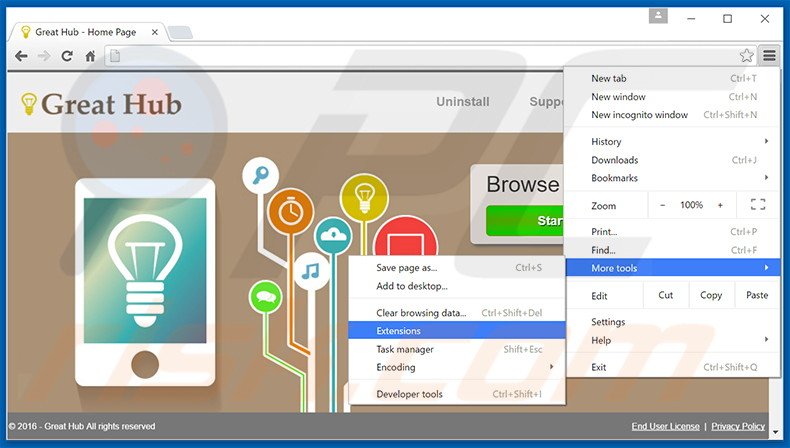The height and width of the screenshot is (448, 790).
Task: Select New tab from the menu
Action: 673,78
